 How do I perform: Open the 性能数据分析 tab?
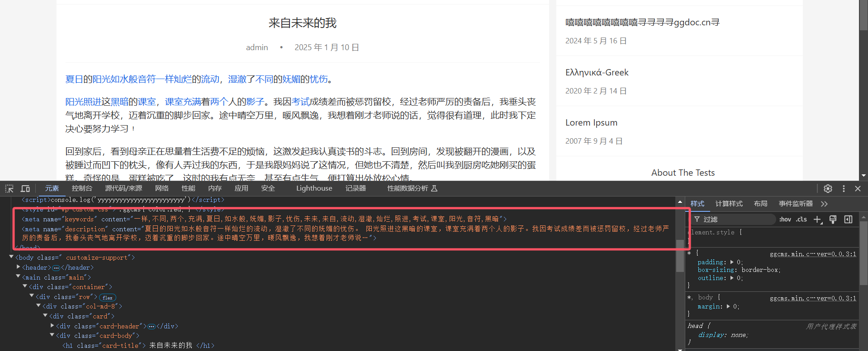tap(412, 188)
